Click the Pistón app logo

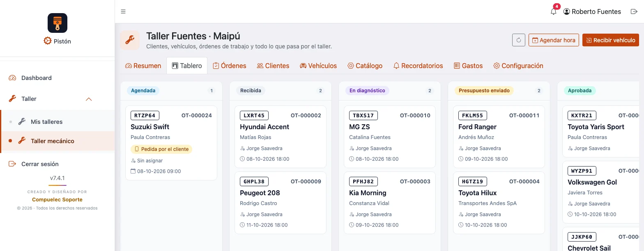[x=57, y=23]
